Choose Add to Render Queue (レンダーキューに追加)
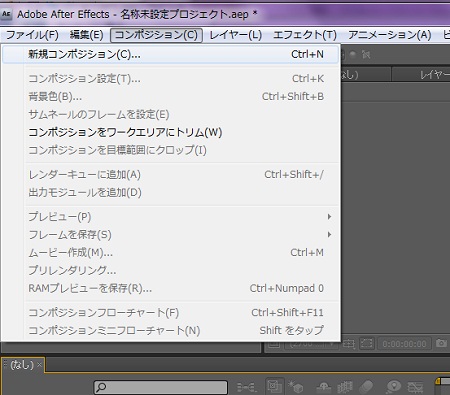Viewport: 450px width, 395px height. 170,175
